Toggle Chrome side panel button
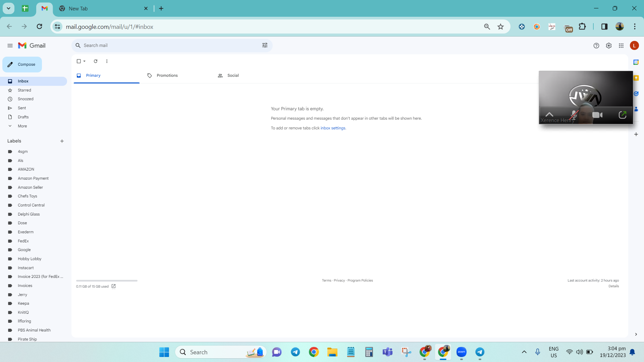The height and width of the screenshot is (362, 644). coord(604,26)
